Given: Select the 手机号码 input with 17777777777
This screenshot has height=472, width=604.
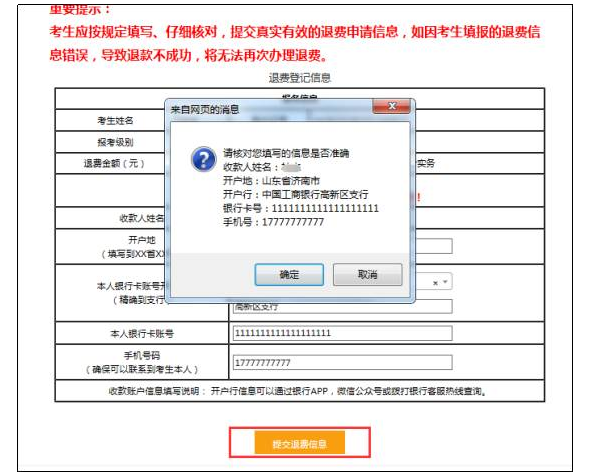Looking at the screenshot, I should 341,362.
